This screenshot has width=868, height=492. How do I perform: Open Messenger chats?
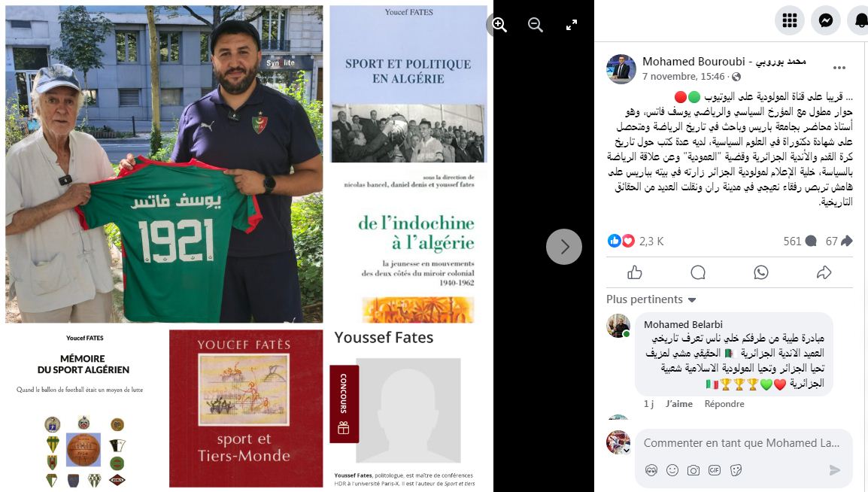(826, 20)
